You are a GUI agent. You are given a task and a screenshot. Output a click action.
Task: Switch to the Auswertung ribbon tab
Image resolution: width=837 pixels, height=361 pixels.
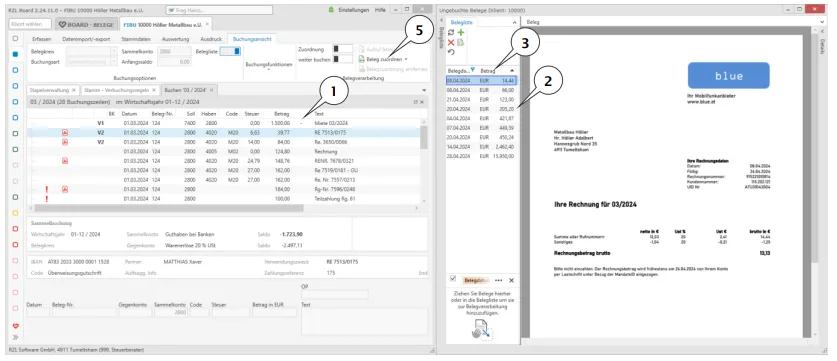tap(175, 39)
